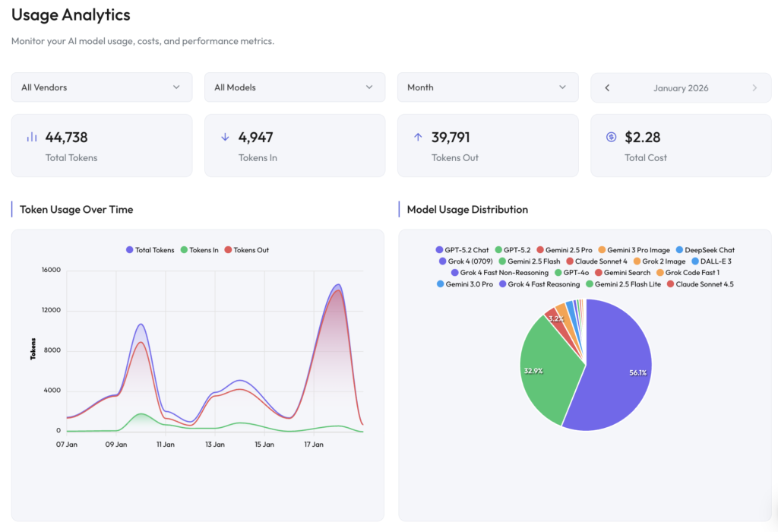778x532 pixels.
Task: Click the Grok Code Fast 1 legend dot
Action: [659, 272]
